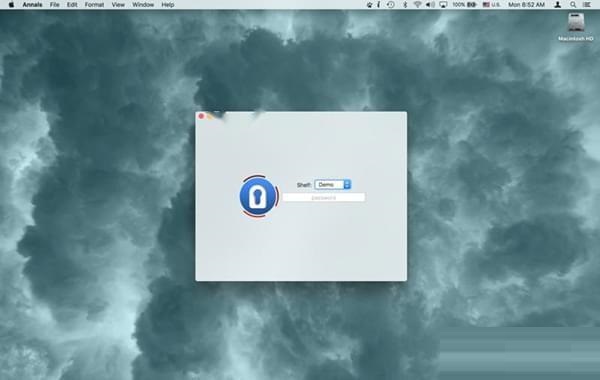The image size is (600, 380).
Task: Open Spotlight search magnifier
Action: pos(573,5)
